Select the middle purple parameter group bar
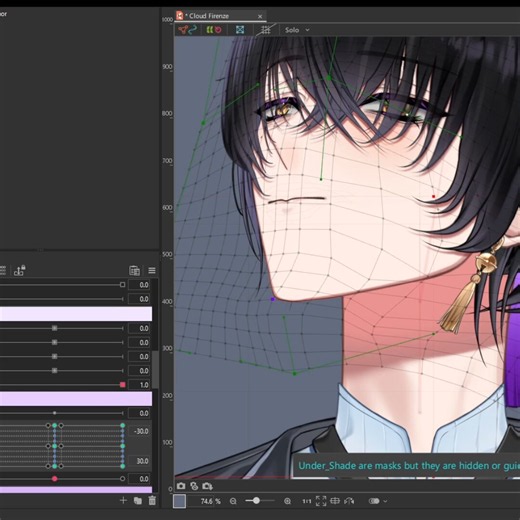Screen dimensions: 520x520 (76, 399)
